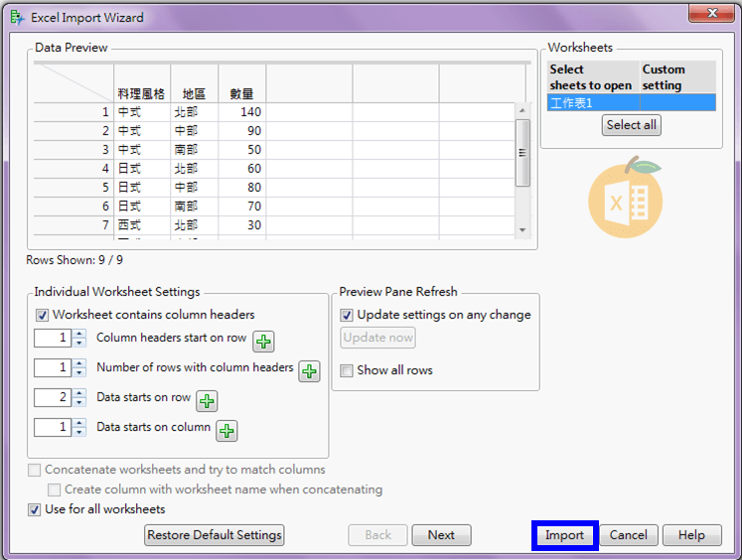The height and width of the screenshot is (560, 742).
Task: Increase Column headers start on row value
Action: 79,334
